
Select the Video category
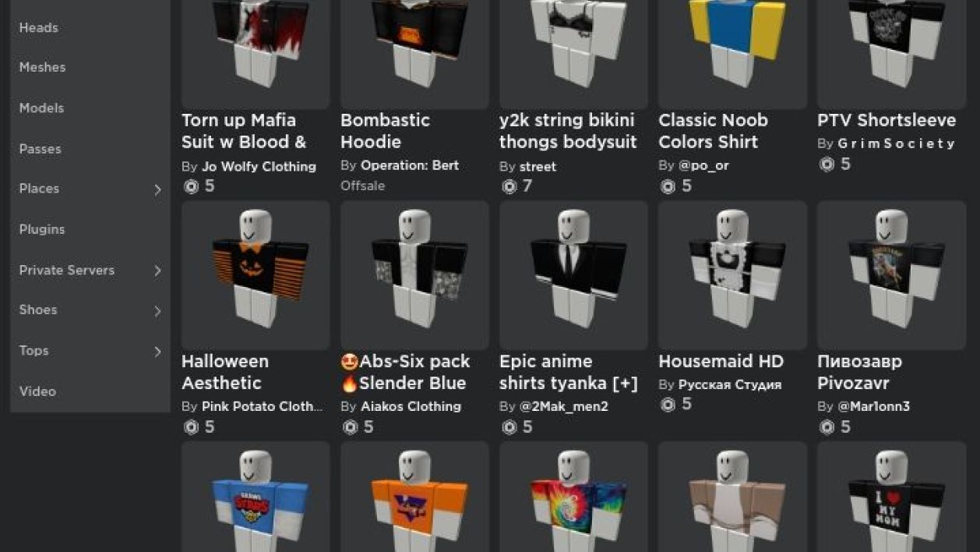click(37, 391)
